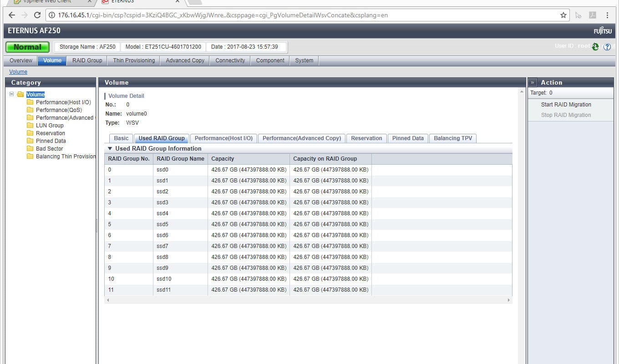This screenshot has height=364, width=619.
Task: Select the ssd8 RAID group name cell
Action: (180, 257)
